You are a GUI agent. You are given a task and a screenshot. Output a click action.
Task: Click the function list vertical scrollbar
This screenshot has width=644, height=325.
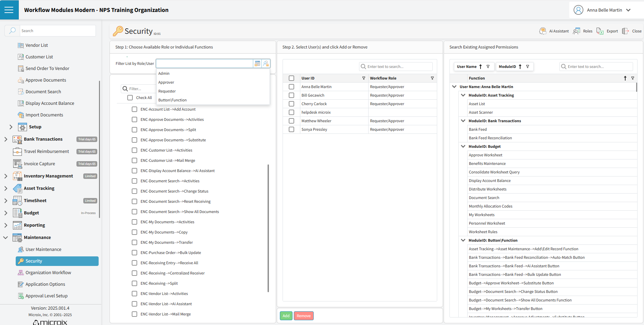coord(268,228)
